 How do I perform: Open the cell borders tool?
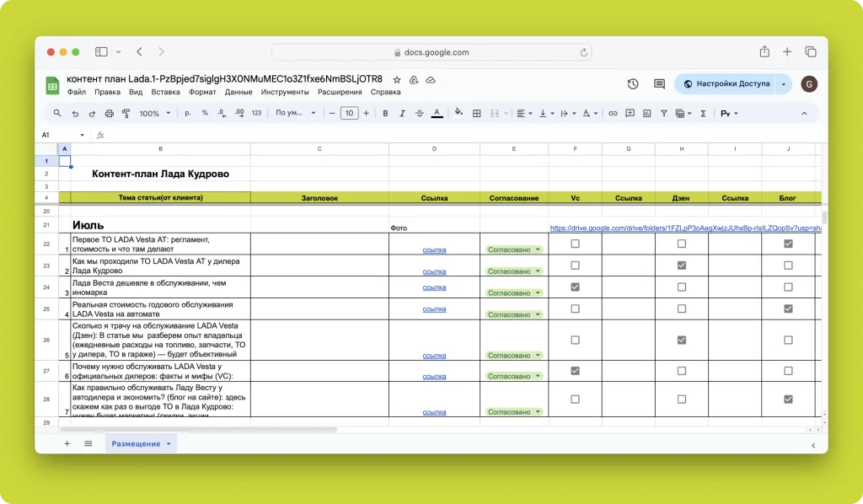coord(477,113)
